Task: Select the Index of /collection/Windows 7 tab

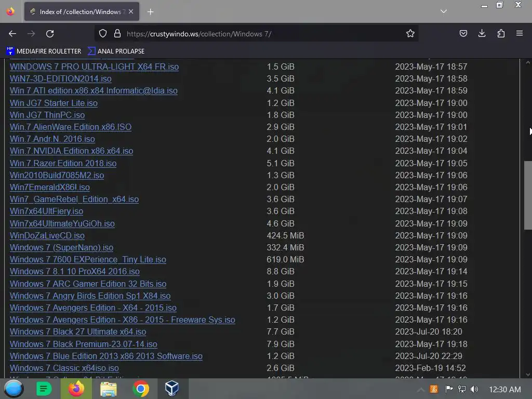Action: click(x=82, y=11)
